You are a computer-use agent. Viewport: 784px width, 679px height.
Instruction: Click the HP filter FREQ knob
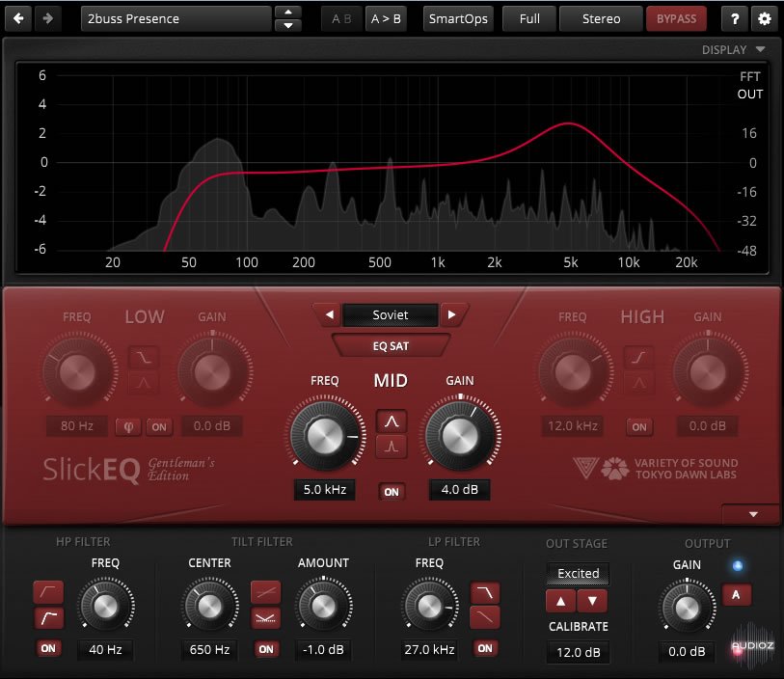[x=105, y=606]
